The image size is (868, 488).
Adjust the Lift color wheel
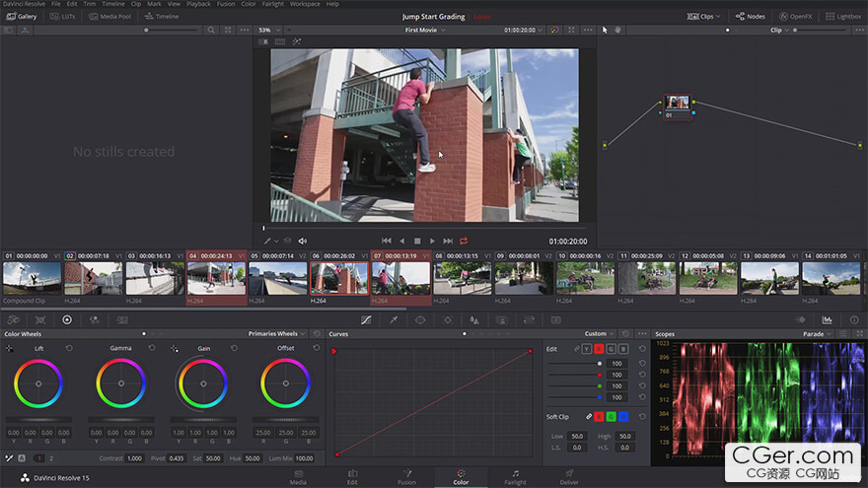[x=38, y=383]
